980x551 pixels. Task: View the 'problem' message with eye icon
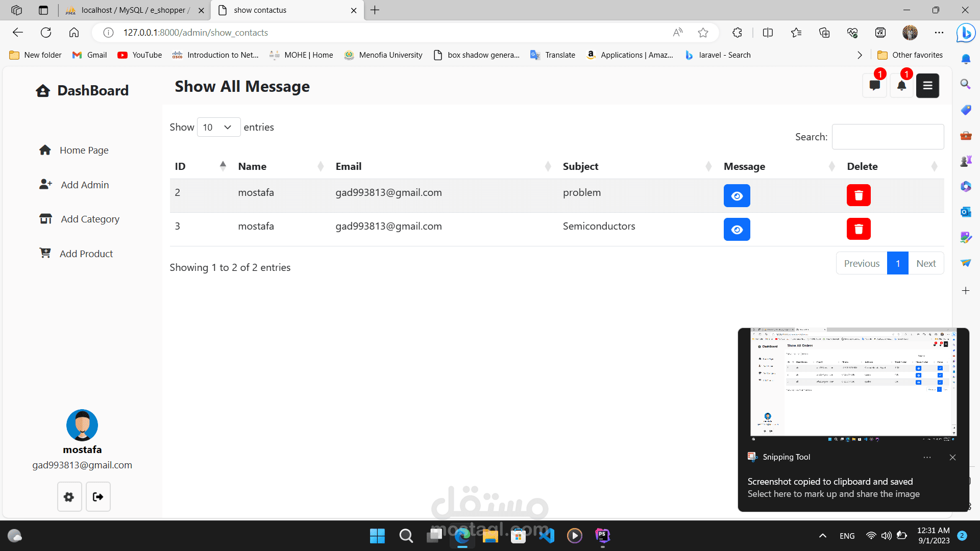737,196
